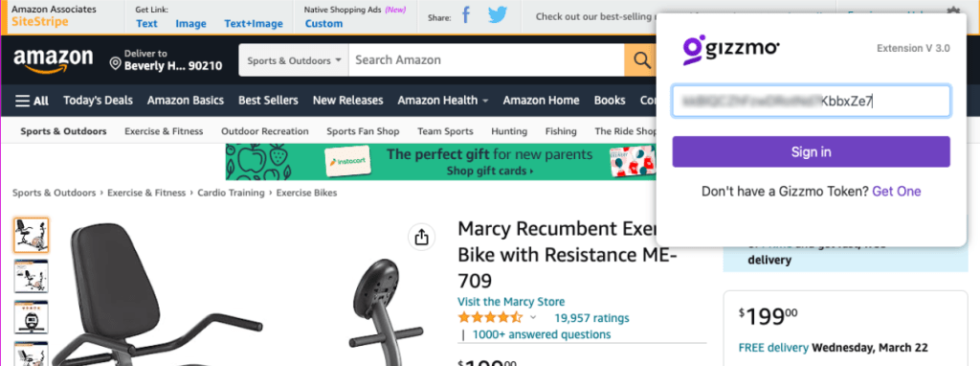Share product on Facebook from SiteStripe
The image size is (980, 366).
pyautogui.click(x=466, y=15)
